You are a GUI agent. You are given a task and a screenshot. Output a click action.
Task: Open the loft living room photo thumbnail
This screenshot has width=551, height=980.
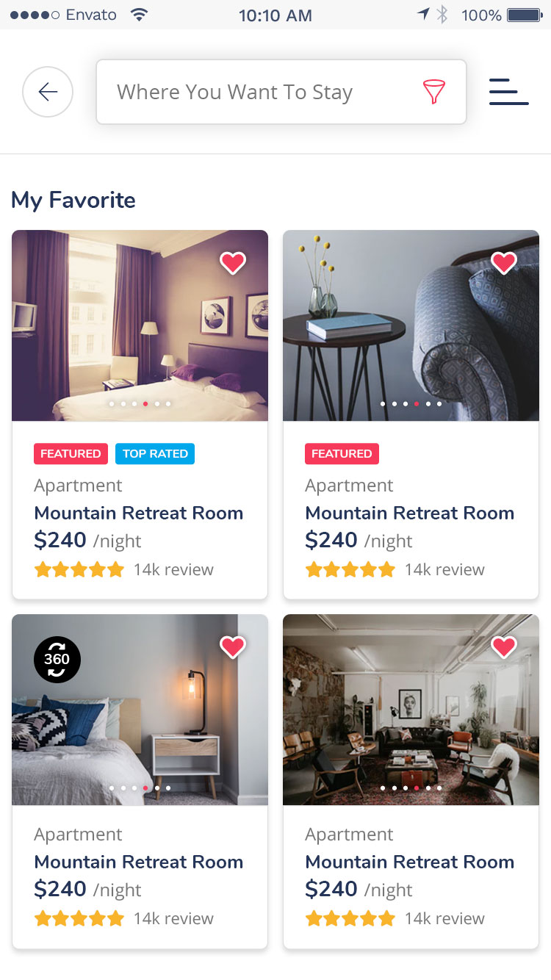point(411,710)
